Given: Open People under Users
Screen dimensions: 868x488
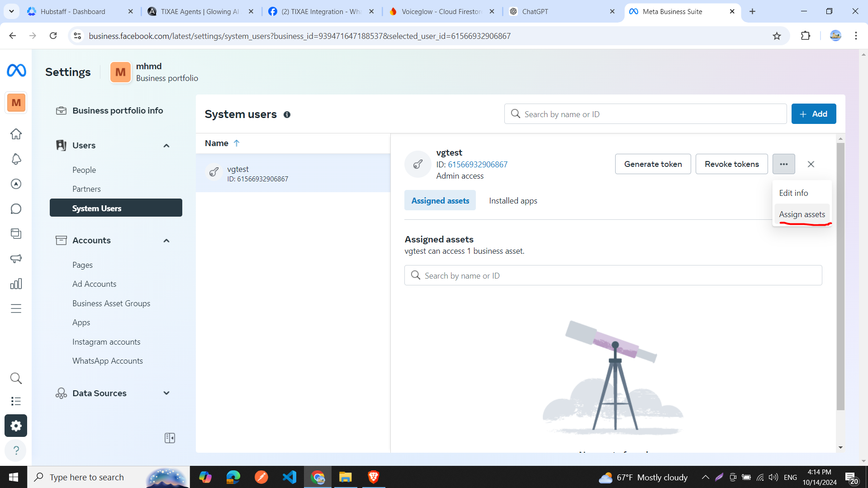Looking at the screenshot, I should [84, 170].
